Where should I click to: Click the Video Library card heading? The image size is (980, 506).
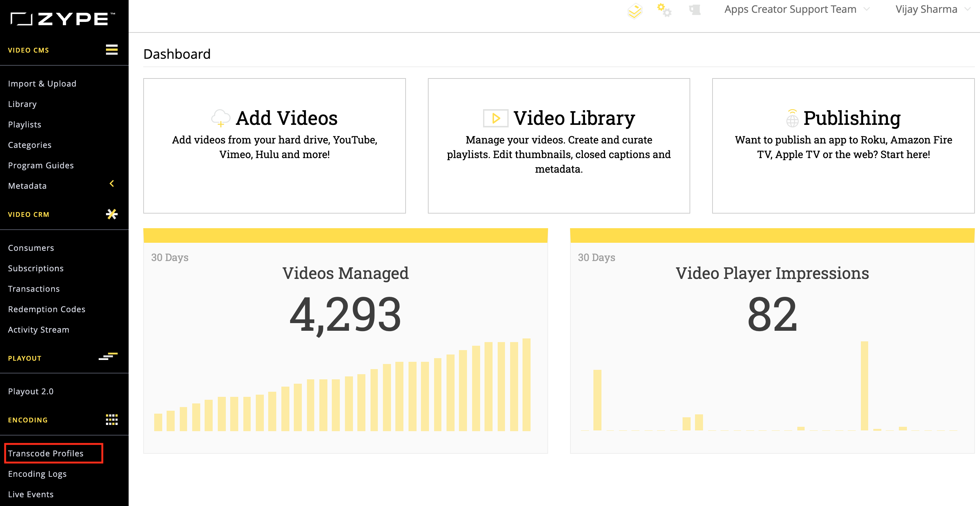[574, 118]
